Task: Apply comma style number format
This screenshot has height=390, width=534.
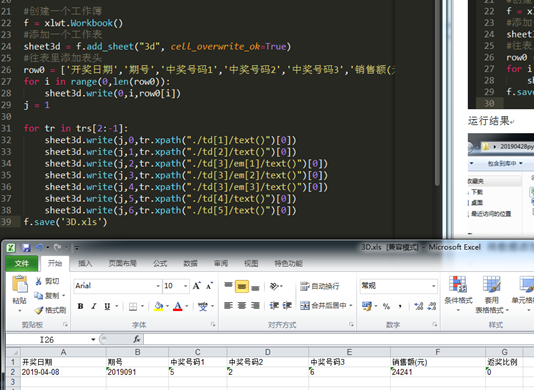Action: 400,306
